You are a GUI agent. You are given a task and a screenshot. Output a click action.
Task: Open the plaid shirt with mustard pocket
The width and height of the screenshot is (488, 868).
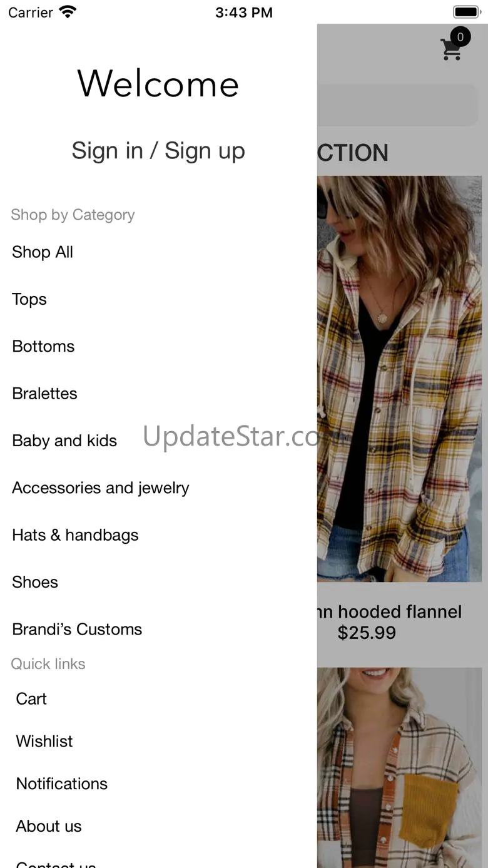[x=399, y=767]
